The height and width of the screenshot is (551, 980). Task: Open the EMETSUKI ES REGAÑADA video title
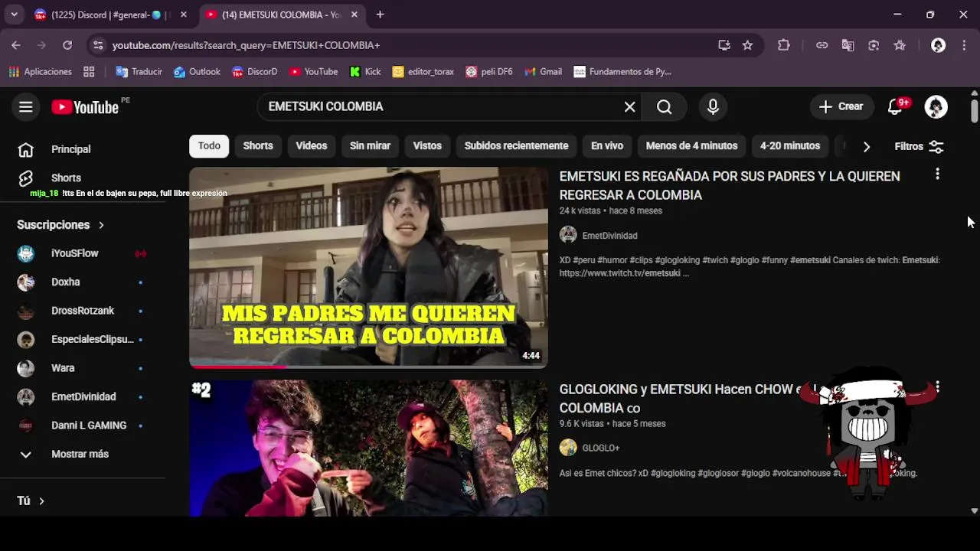[730, 185]
